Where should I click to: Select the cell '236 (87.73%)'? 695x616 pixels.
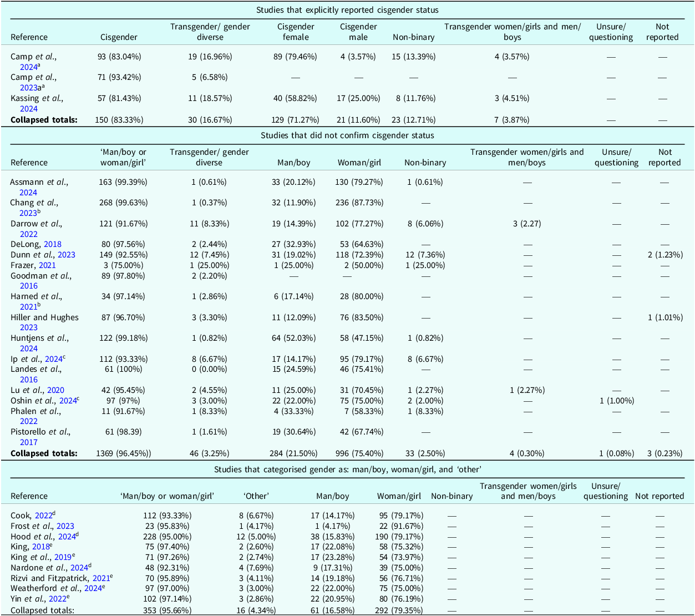point(359,203)
